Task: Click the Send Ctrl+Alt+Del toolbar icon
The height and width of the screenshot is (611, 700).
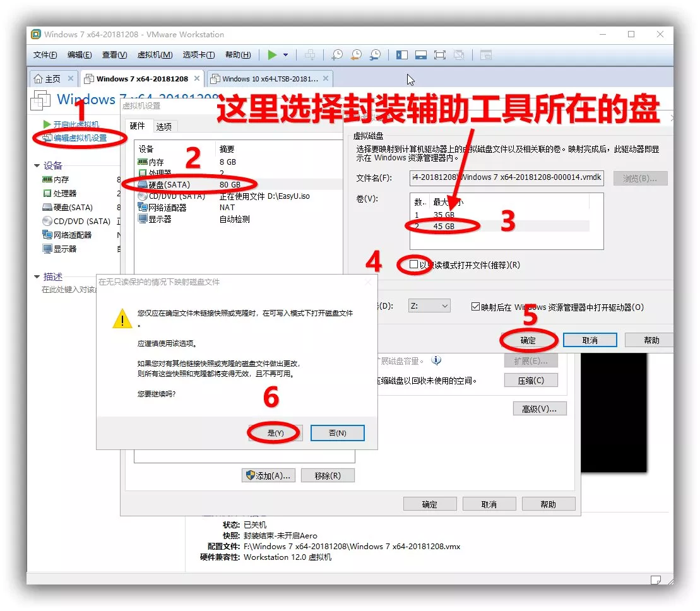Action: coord(310,55)
